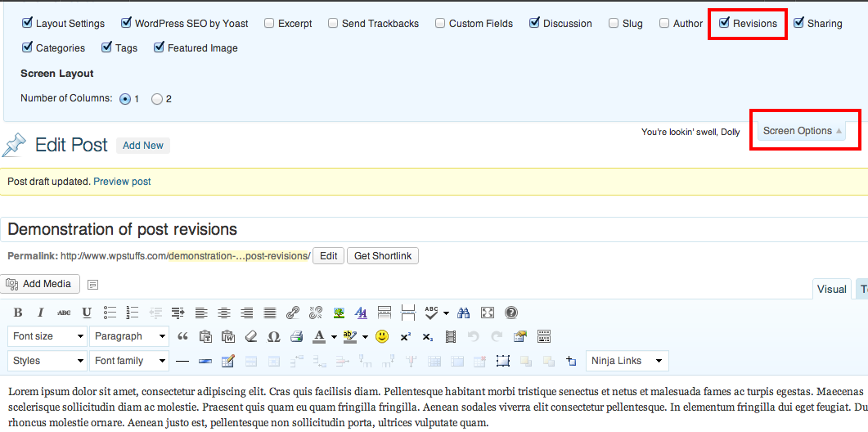The height and width of the screenshot is (432, 868).
Task: Enable Excerpt checkbox
Action: click(x=269, y=23)
